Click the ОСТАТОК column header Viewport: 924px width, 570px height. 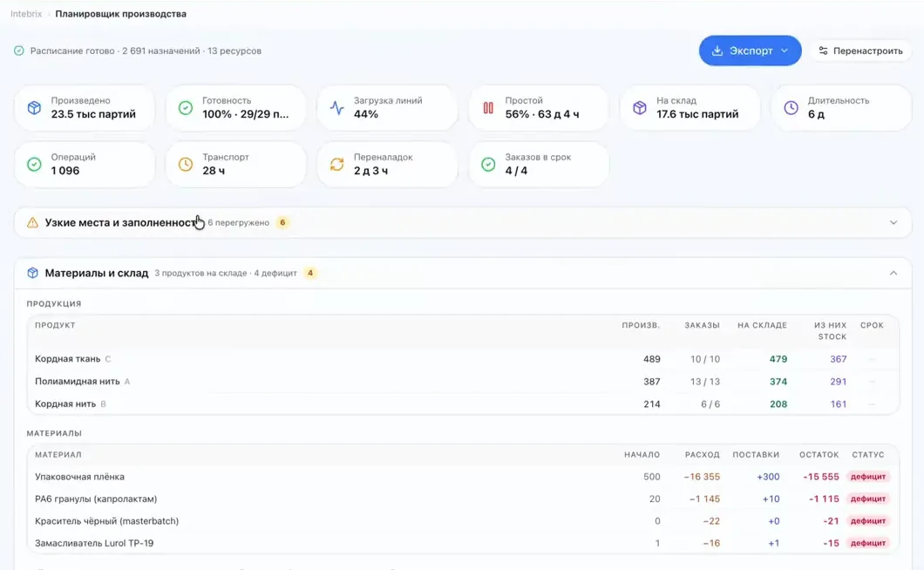point(819,455)
